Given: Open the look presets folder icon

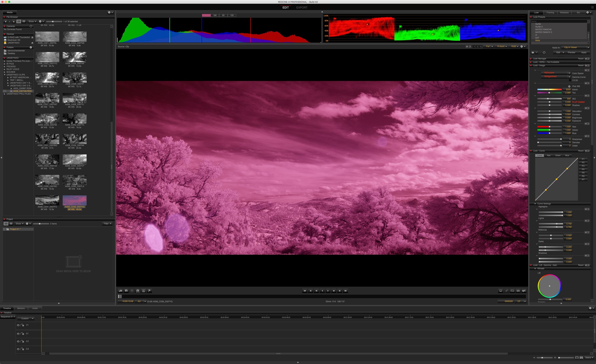Looking at the screenshot, I should point(533,52).
